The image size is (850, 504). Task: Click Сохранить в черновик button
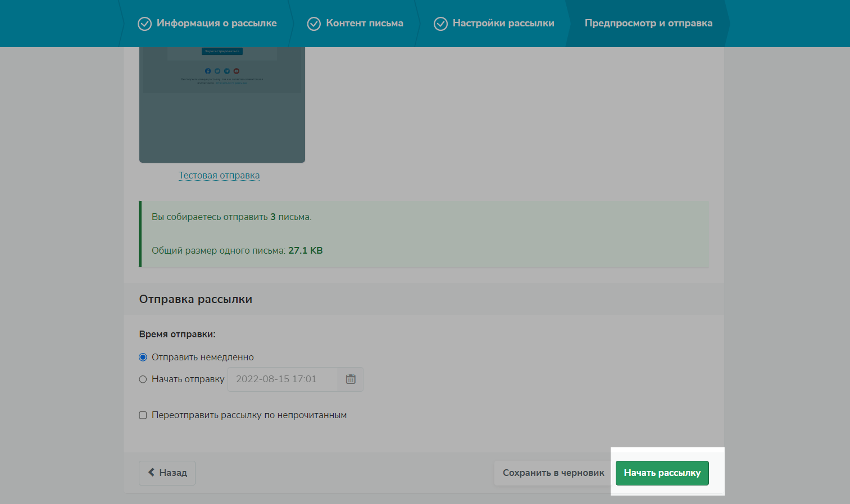(x=553, y=473)
